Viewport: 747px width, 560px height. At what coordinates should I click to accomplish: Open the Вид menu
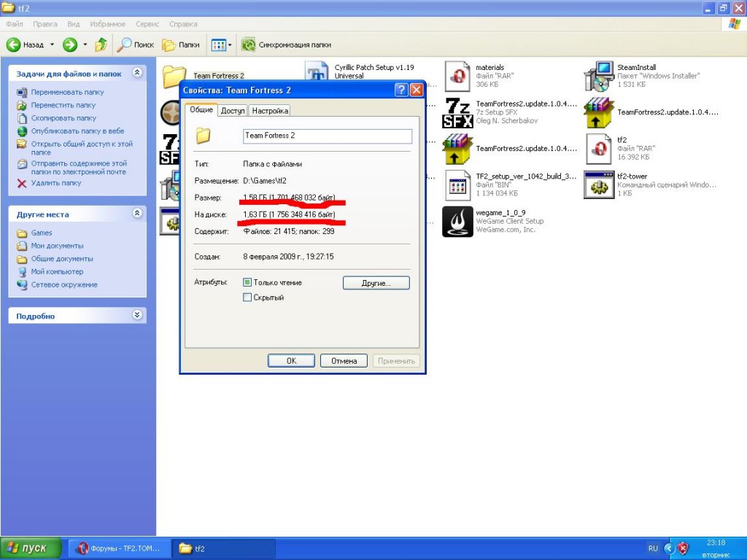click(x=74, y=24)
